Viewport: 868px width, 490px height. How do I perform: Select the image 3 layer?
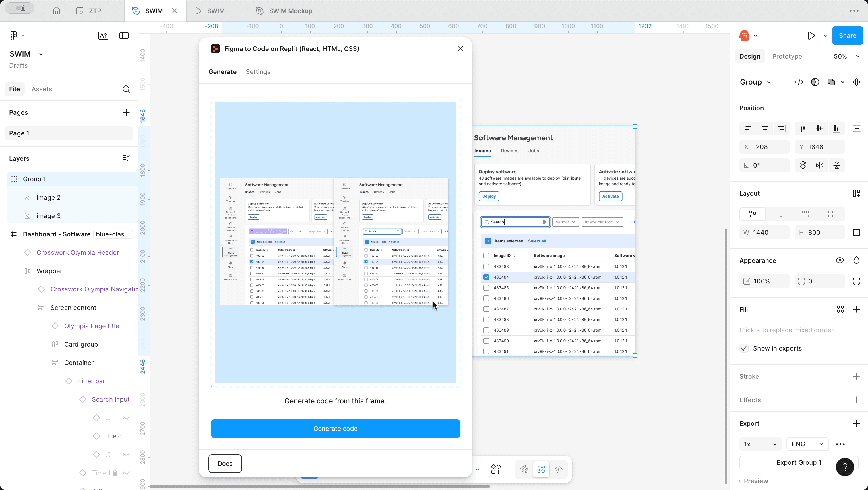(x=49, y=216)
